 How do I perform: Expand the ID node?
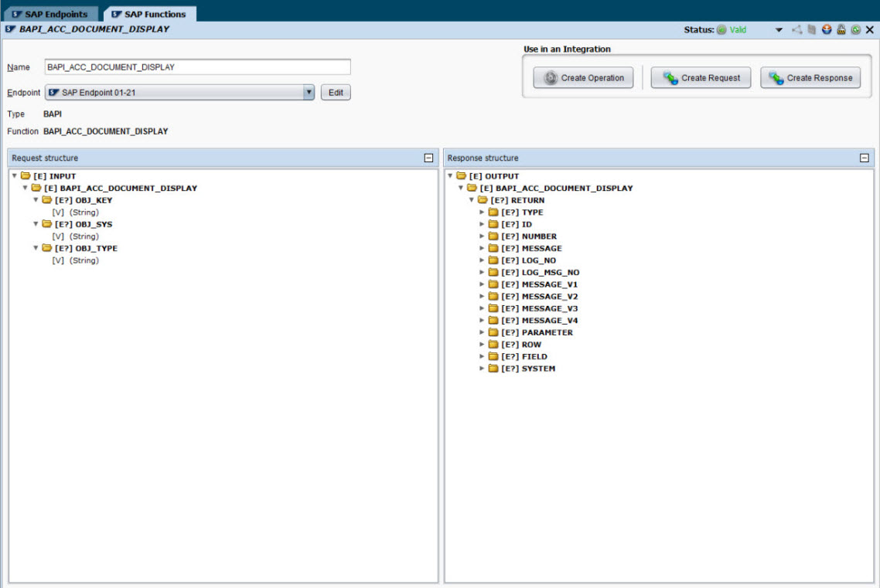click(x=482, y=224)
